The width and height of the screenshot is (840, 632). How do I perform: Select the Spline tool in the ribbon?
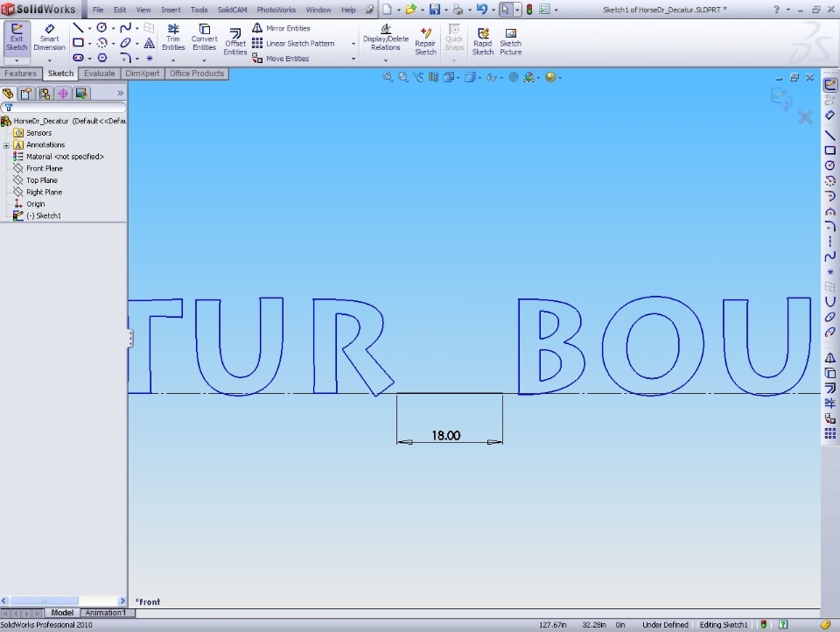coord(125,28)
